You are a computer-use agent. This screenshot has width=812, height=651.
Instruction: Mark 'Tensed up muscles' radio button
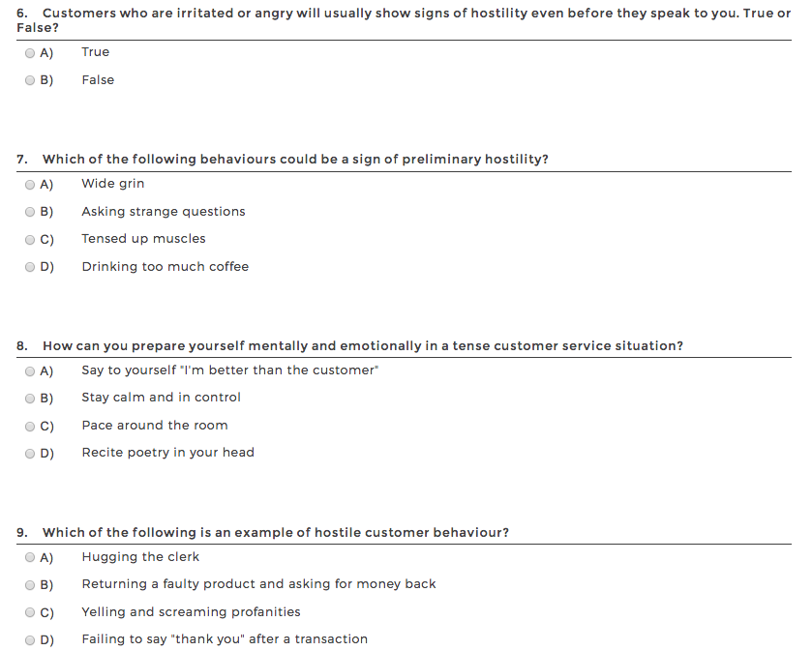[30, 239]
